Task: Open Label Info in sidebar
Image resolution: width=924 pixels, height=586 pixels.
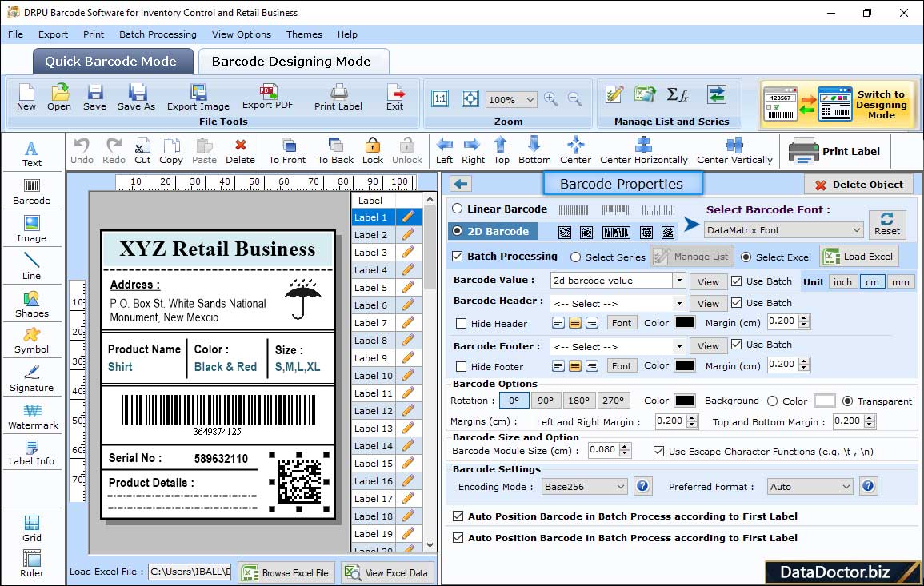Action: 32,453
